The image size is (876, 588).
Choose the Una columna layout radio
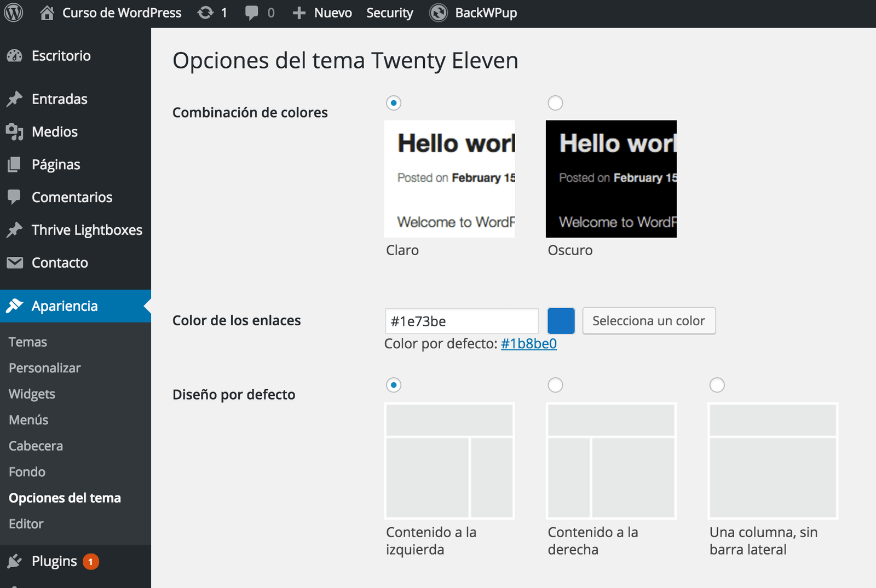717,385
